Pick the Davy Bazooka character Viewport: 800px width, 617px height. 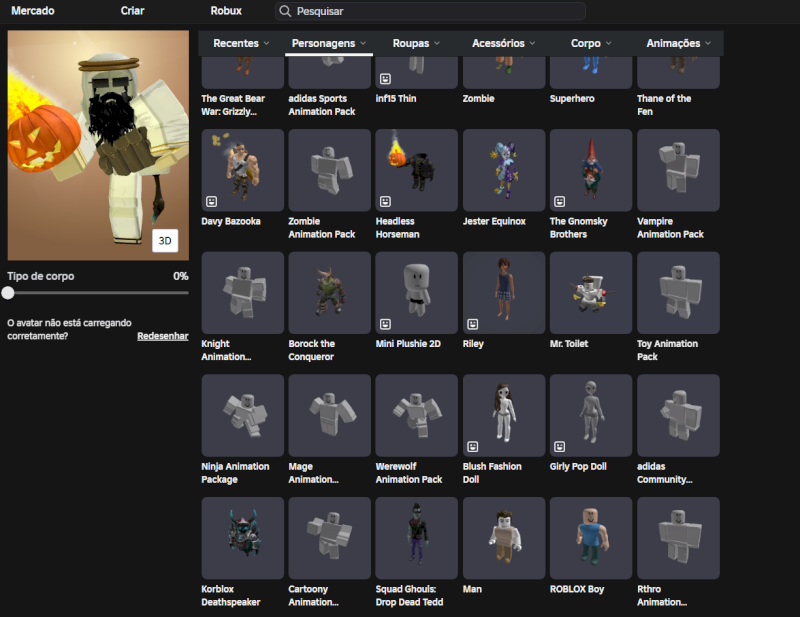pos(242,170)
